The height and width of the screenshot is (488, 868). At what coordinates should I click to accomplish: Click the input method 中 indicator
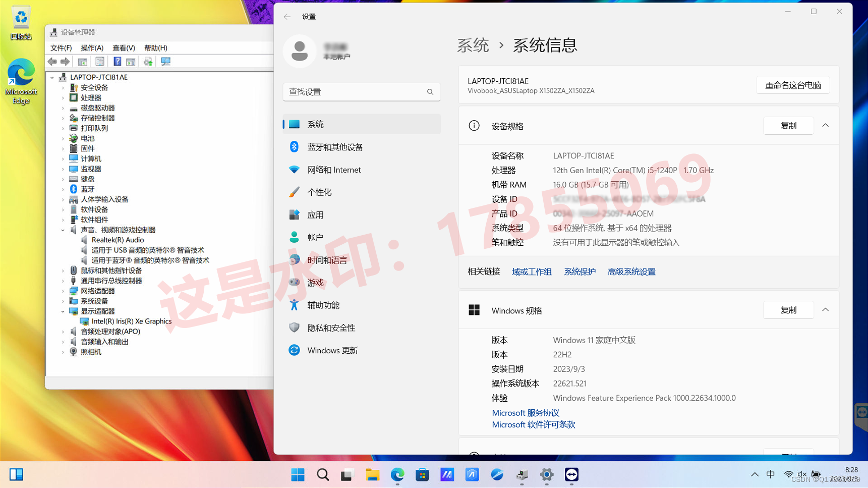tap(771, 474)
